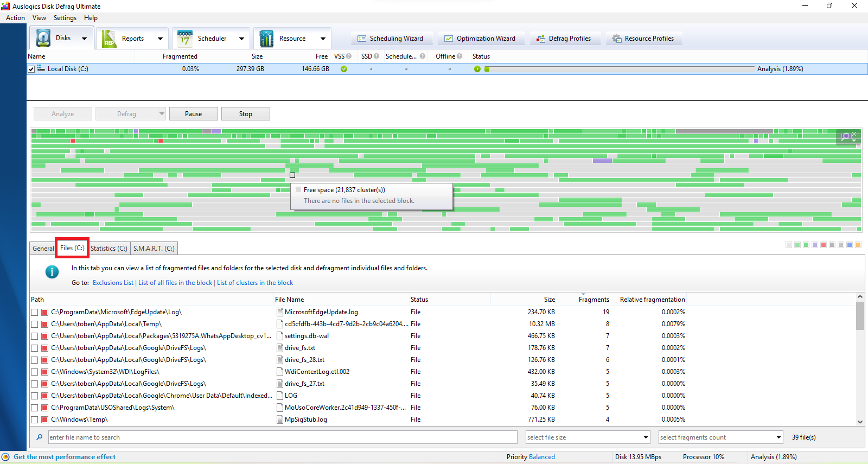
Task: Open the Exclusions List link
Action: pyautogui.click(x=113, y=283)
